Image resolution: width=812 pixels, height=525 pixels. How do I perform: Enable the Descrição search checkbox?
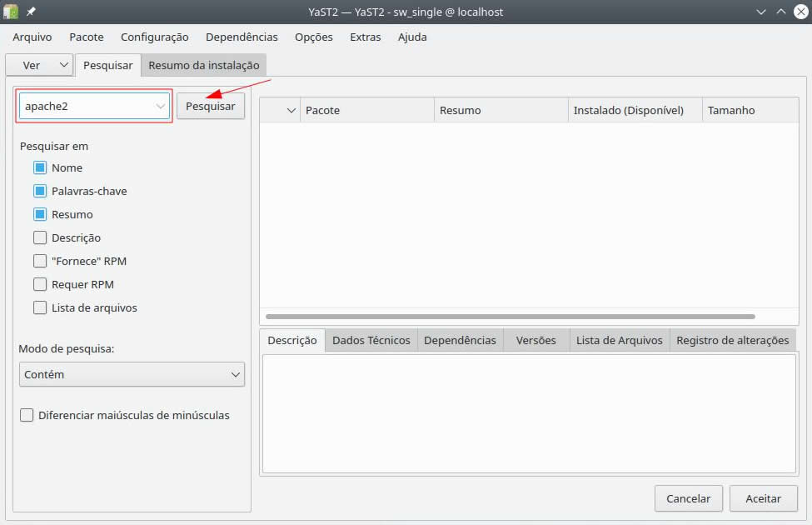40,237
